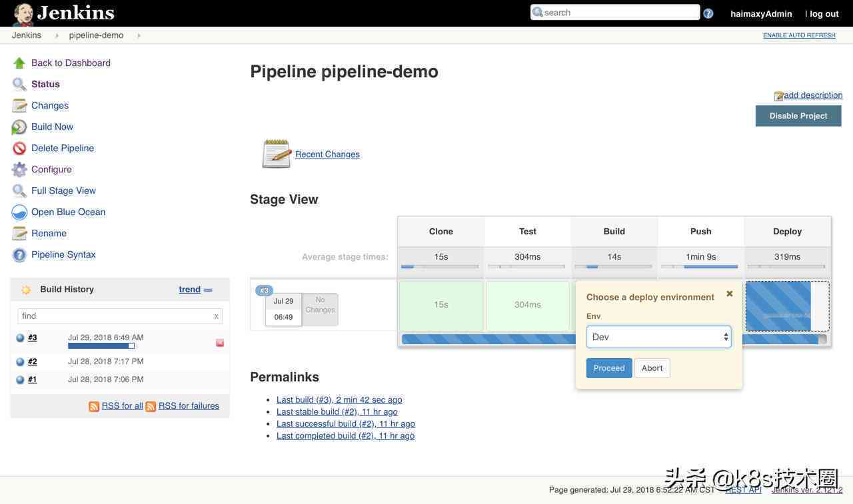Click the Build History sun weather icon
The width and height of the screenshot is (853, 504).
[26, 290]
